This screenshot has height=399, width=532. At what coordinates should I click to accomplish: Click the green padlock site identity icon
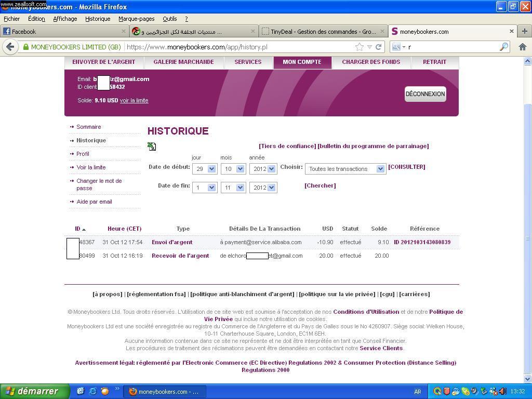point(26,47)
